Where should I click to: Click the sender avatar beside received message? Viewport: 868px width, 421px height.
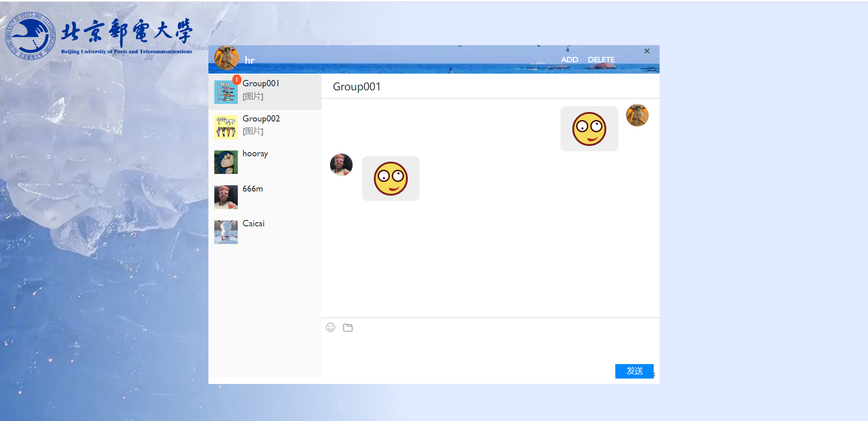341,164
